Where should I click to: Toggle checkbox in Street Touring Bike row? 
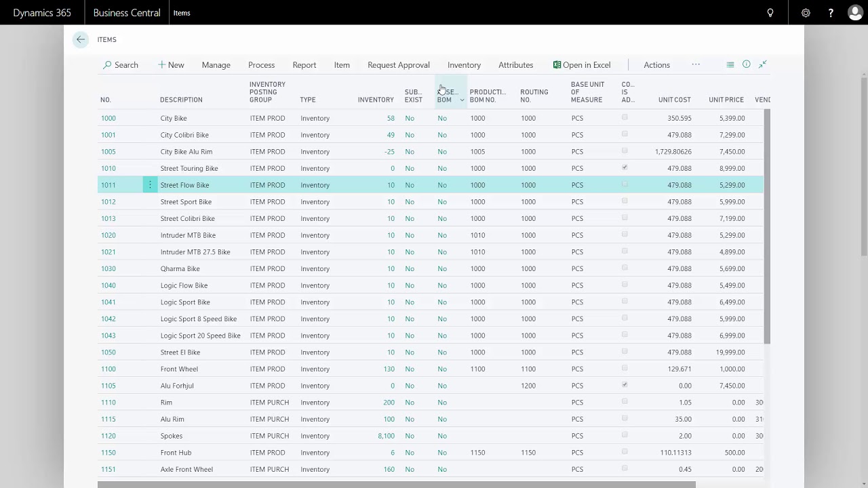coord(625,167)
